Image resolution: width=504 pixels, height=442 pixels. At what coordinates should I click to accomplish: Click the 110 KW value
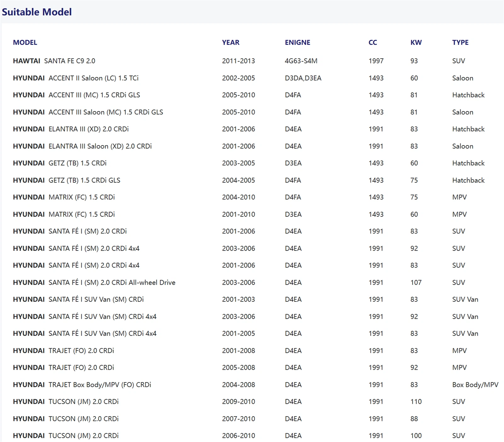click(416, 402)
